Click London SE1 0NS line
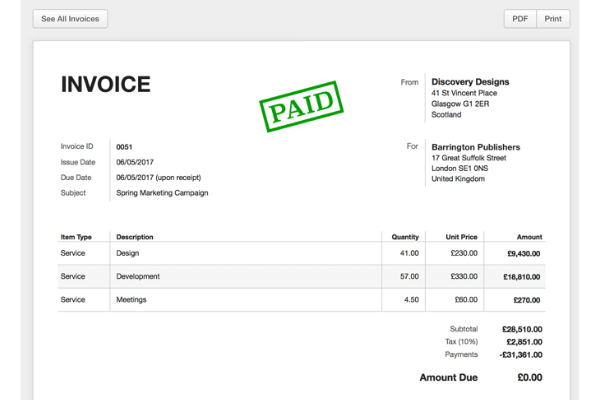Image resolution: width=600 pixels, height=400 pixels. (460, 168)
